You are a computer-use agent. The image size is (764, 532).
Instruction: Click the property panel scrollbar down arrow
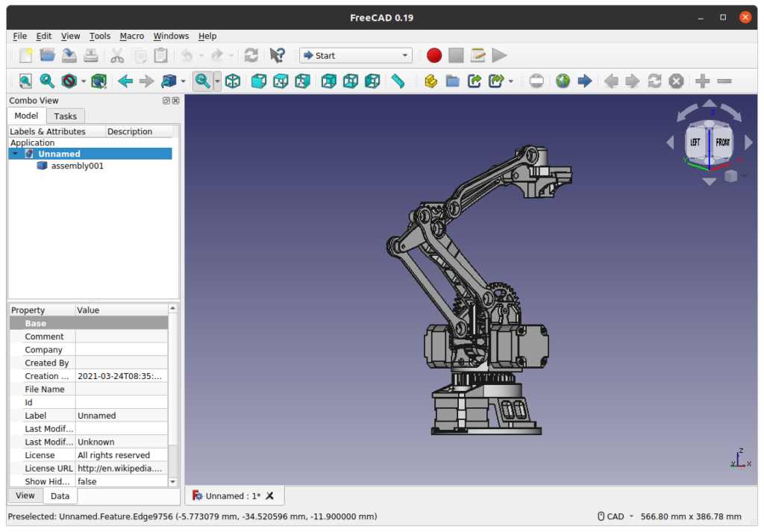[172, 482]
